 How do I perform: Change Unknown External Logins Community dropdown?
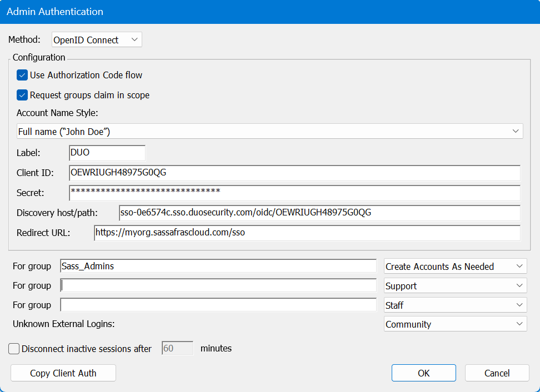pyautogui.click(x=455, y=324)
